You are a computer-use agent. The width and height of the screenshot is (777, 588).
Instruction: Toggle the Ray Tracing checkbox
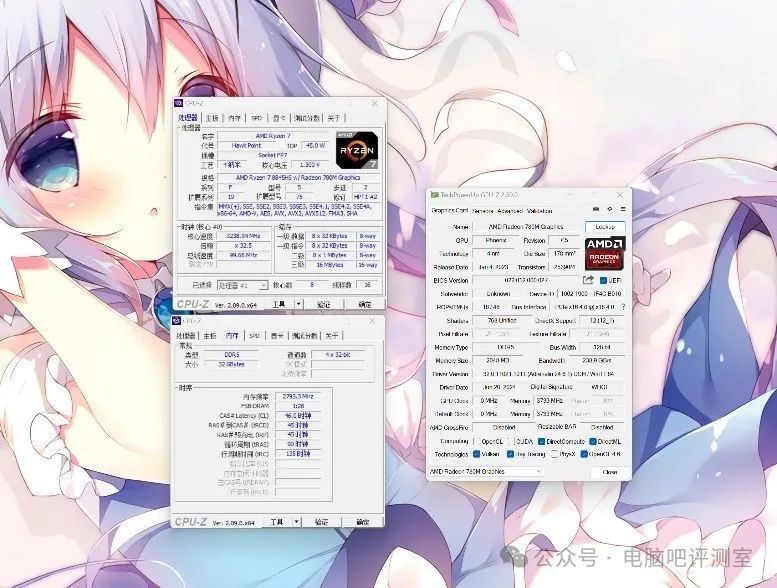[510, 454]
